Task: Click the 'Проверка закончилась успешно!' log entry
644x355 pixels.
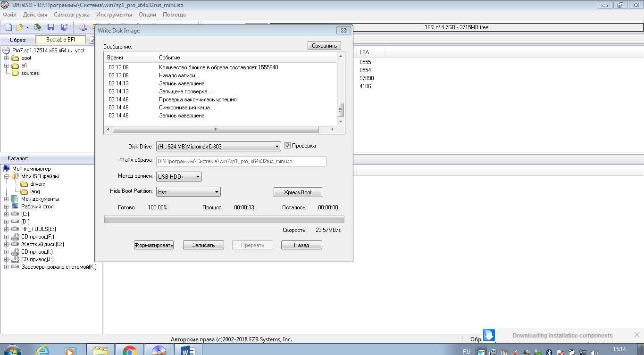Action: click(198, 99)
